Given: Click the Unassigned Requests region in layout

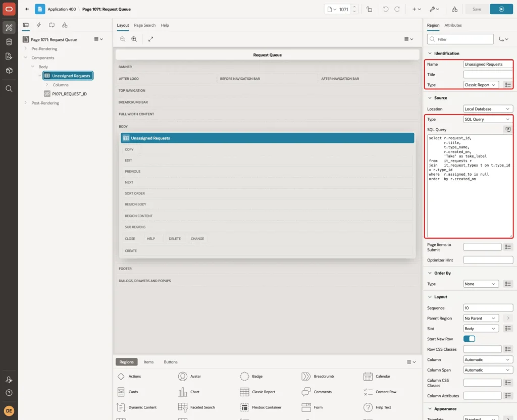Looking at the screenshot, I should click(267, 138).
